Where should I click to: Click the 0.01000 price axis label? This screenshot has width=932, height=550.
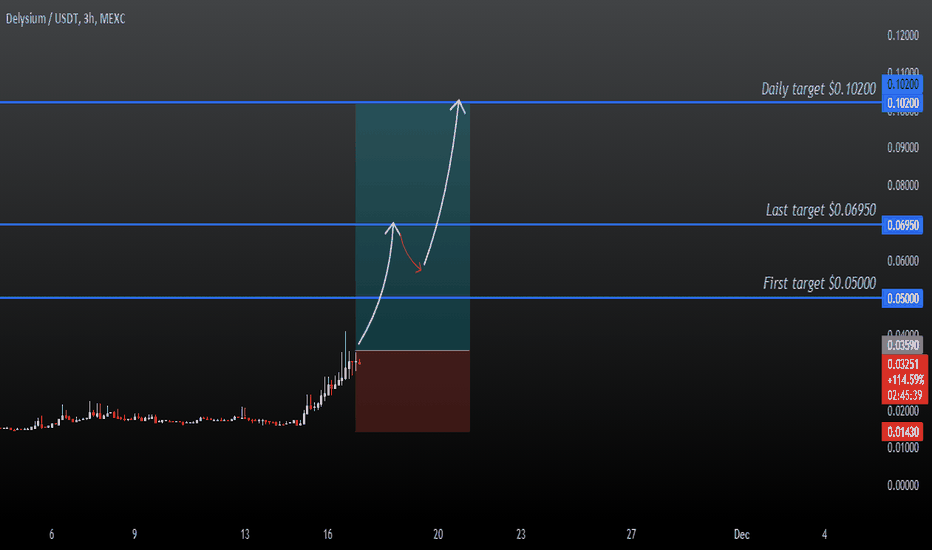coord(903,448)
